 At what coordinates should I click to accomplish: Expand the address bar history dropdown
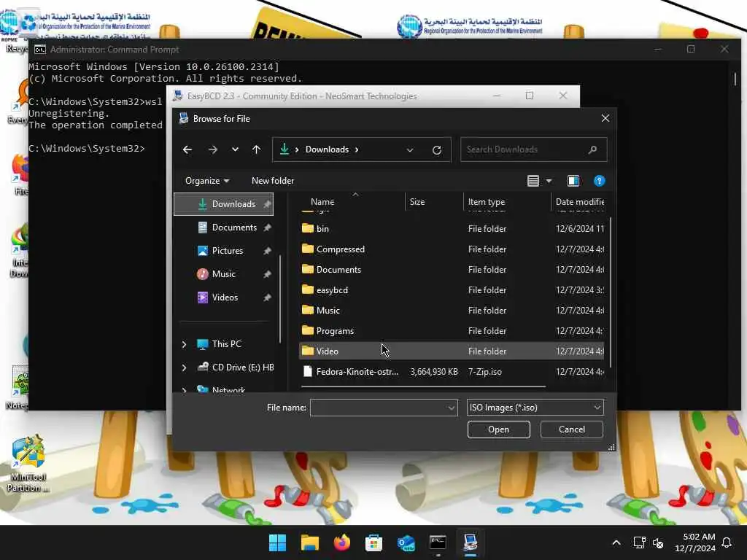point(410,149)
